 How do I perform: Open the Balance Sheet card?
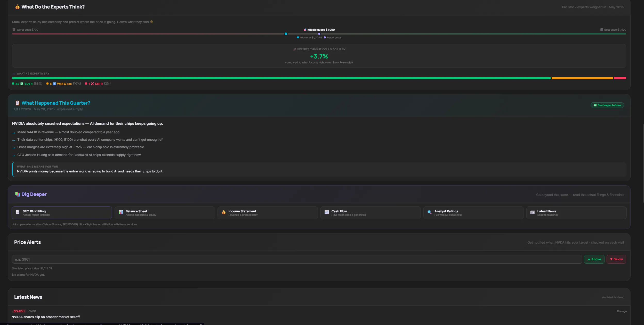[165, 213]
